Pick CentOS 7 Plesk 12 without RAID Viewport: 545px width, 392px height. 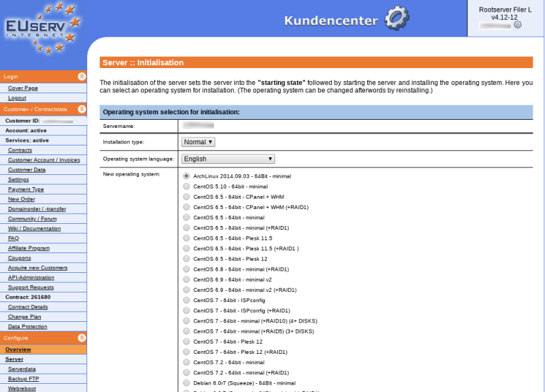(186, 342)
